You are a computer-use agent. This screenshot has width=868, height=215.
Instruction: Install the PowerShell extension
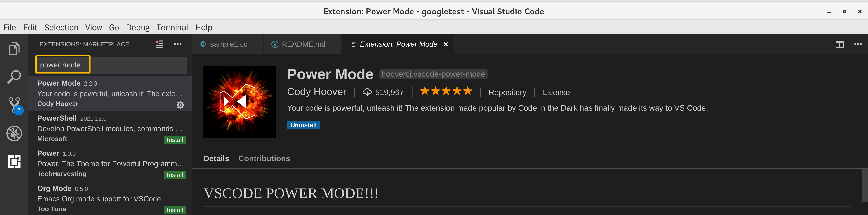(x=175, y=139)
